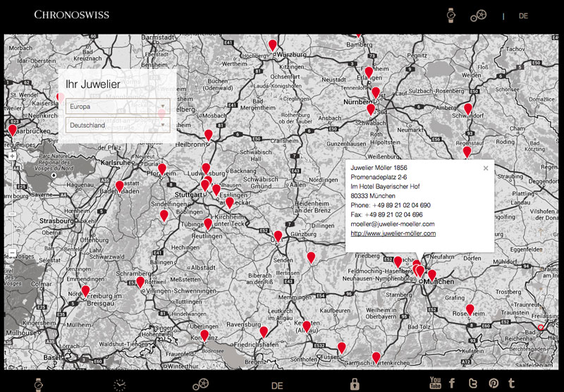Open the watch icon in footer bar
Screen dimensions: 564x392
tap(38, 384)
